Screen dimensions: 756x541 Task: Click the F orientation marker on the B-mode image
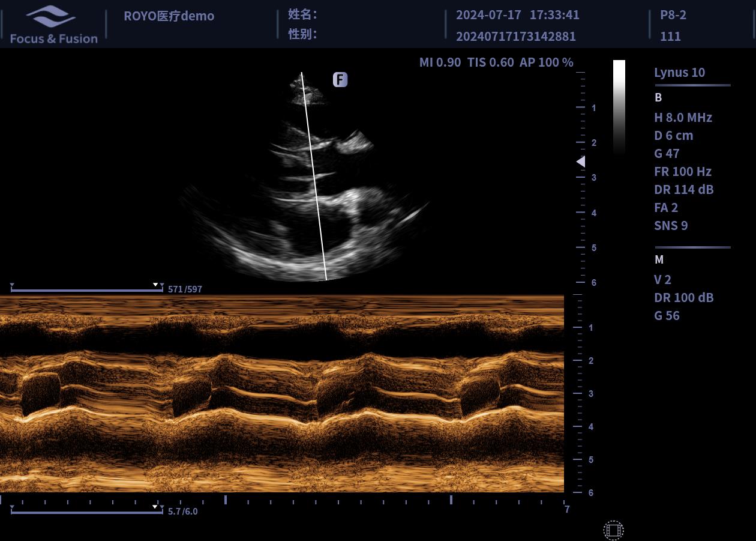pos(340,80)
